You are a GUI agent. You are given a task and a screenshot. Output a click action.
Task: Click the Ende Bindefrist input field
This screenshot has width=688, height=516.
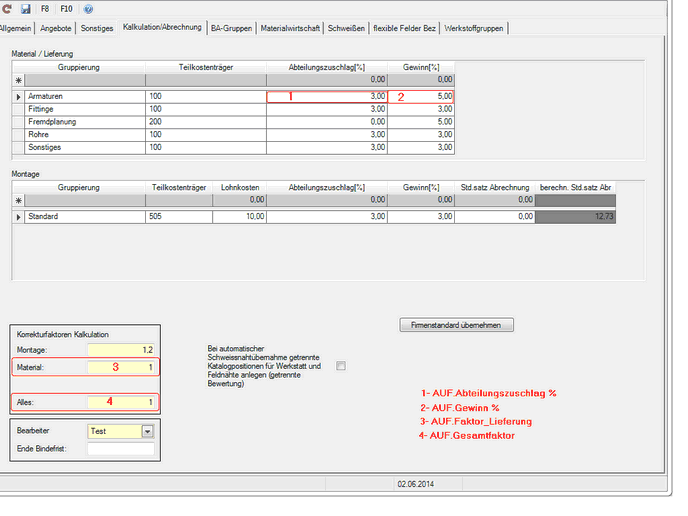(x=120, y=450)
